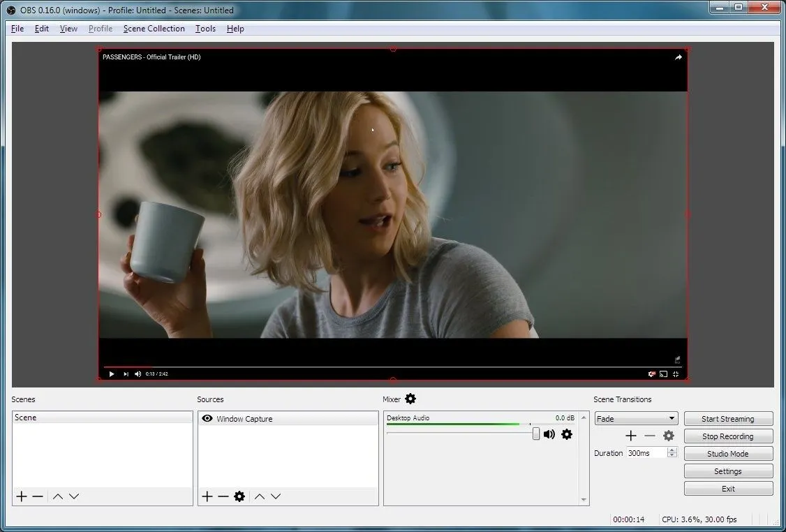The height and width of the screenshot is (532, 786).
Task: Move source up with the up arrow icon
Action: pyautogui.click(x=259, y=496)
